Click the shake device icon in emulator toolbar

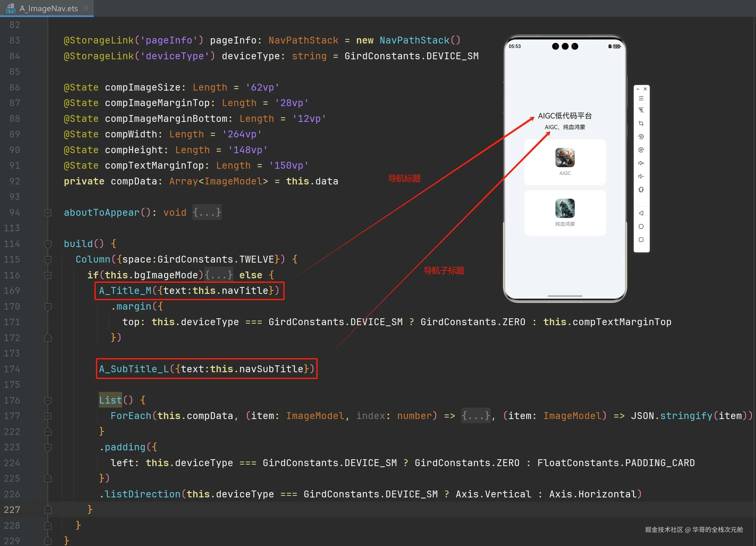click(641, 190)
